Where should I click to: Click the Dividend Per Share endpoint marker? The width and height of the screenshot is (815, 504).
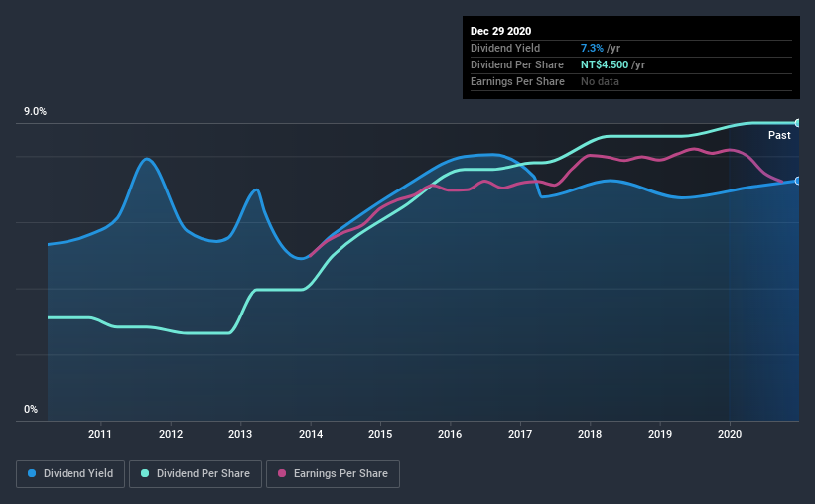[798, 123]
